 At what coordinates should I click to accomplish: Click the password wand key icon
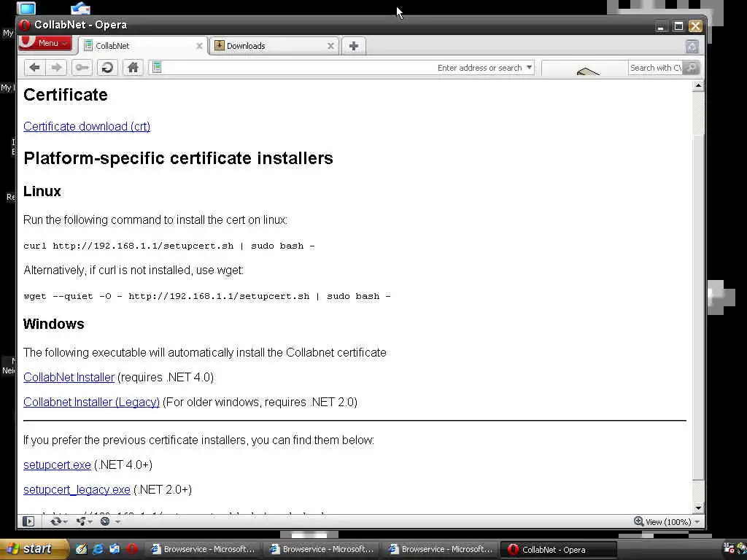point(82,68)
